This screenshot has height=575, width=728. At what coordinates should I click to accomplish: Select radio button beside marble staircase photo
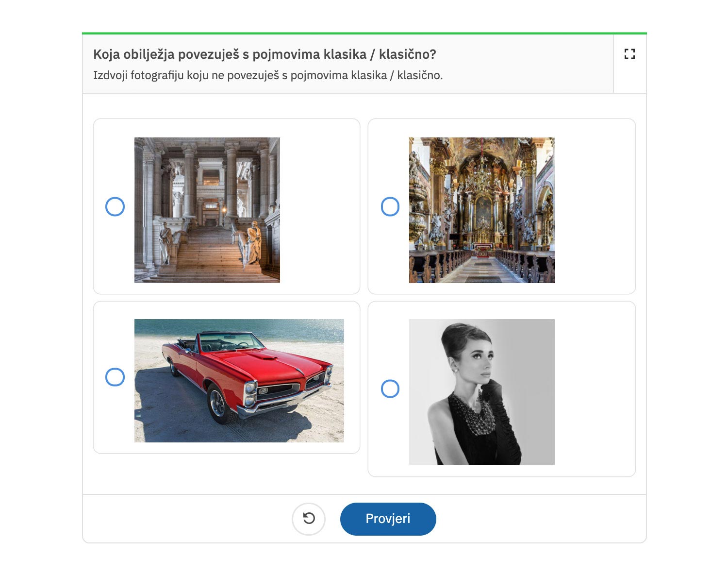(x=115, y=206)
